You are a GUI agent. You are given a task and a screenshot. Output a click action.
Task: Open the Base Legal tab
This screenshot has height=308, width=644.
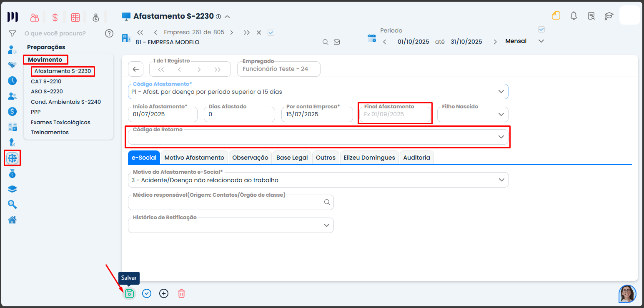pyautogui.click(x=292, y=158)
